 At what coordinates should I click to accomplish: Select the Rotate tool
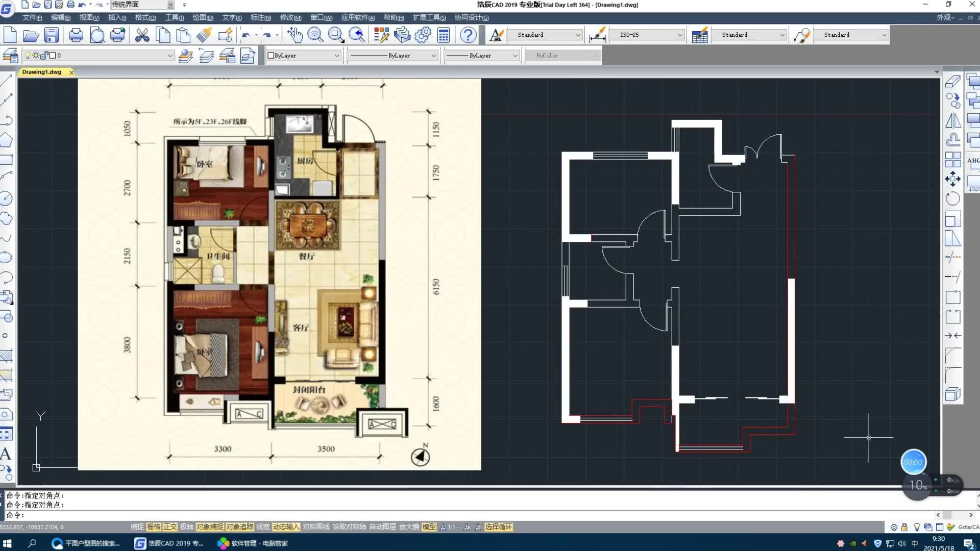point(952,198)
